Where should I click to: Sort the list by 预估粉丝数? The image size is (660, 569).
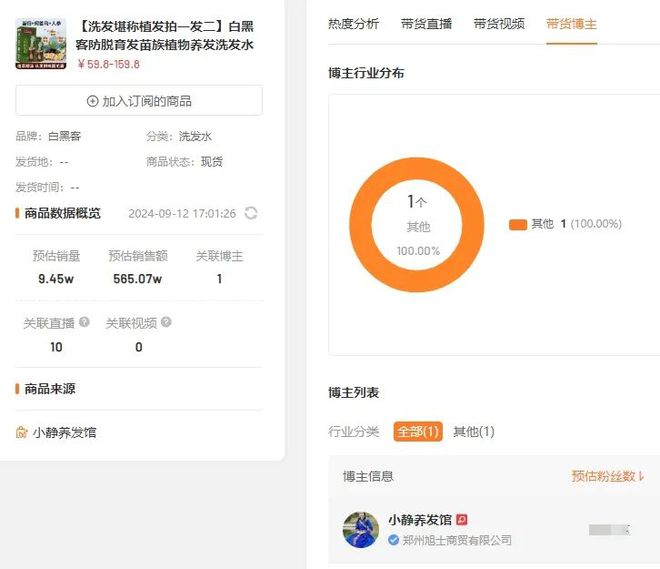[608, 476]
